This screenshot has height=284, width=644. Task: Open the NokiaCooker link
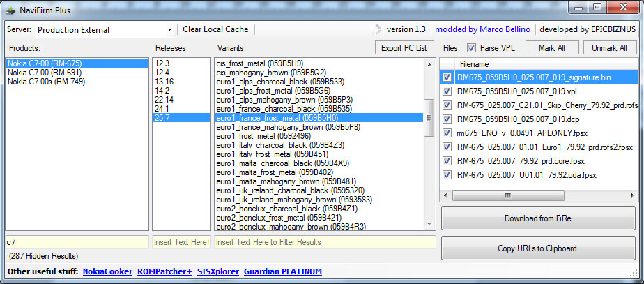coord(107,271)
